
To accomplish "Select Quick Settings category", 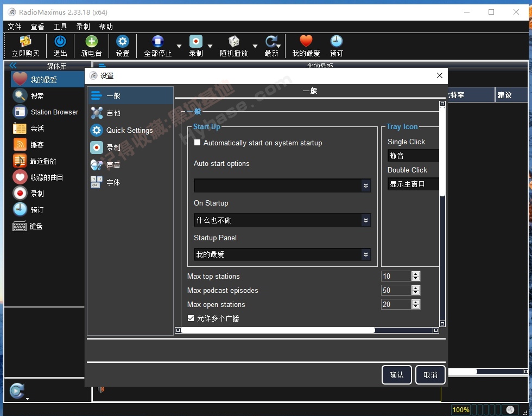I will tap(131, 130).
